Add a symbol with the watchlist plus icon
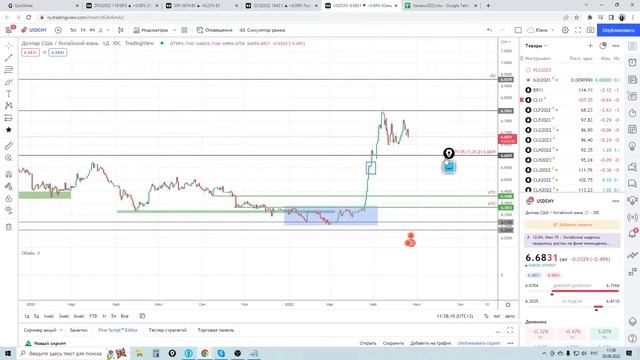Image resolution: width=640 pixels, height=360 pixels. point(590,46)
